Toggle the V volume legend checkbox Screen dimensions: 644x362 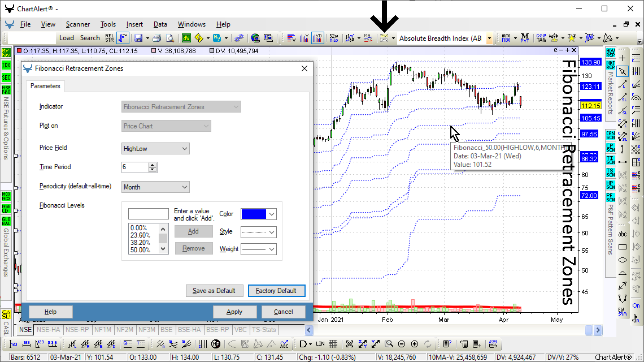(x=154, y=50)
